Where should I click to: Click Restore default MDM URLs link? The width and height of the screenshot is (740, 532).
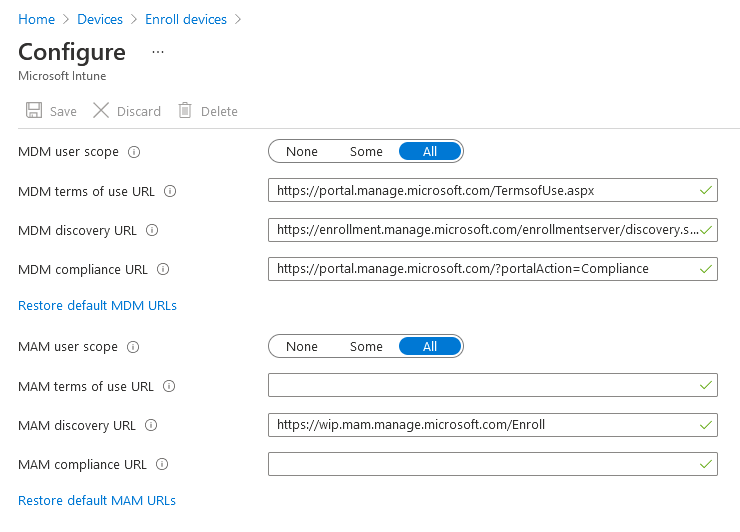pos(97,305)
